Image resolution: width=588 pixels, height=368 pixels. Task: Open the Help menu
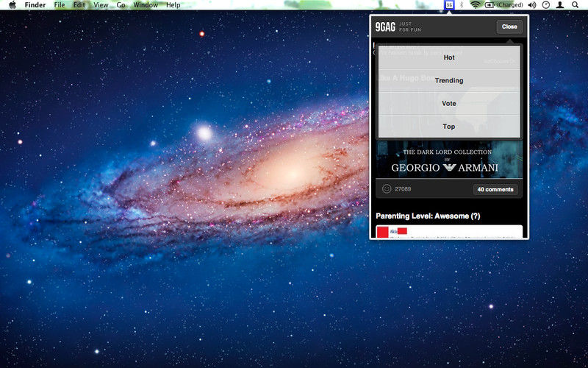pos(173,5)
